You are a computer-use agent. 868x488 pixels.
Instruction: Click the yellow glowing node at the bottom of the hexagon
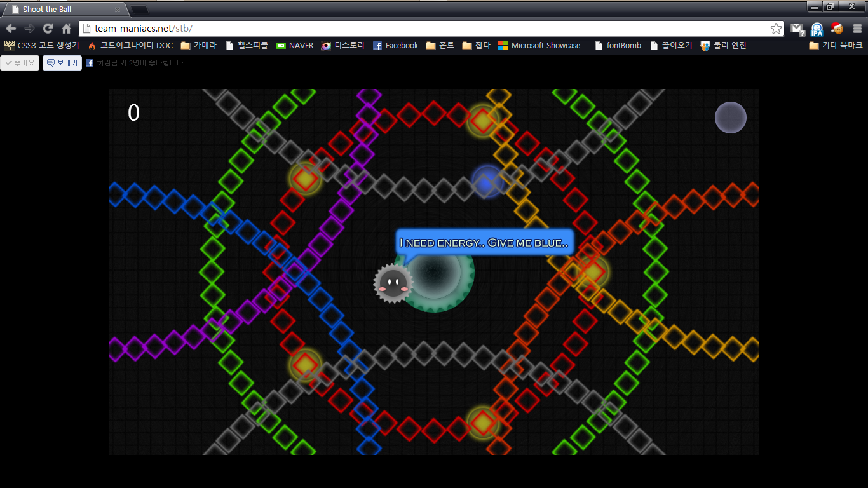click(x=483, y=423)
